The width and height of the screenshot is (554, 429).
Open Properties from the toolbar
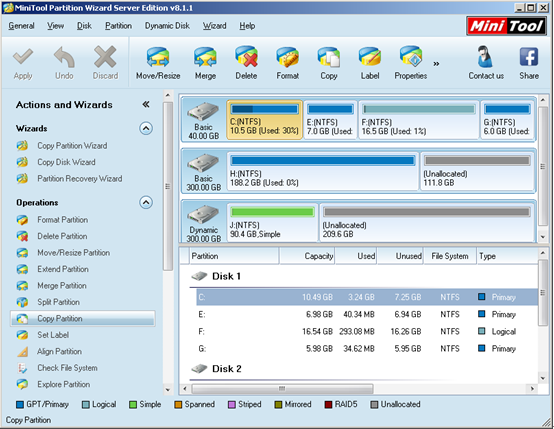point(411,57)
